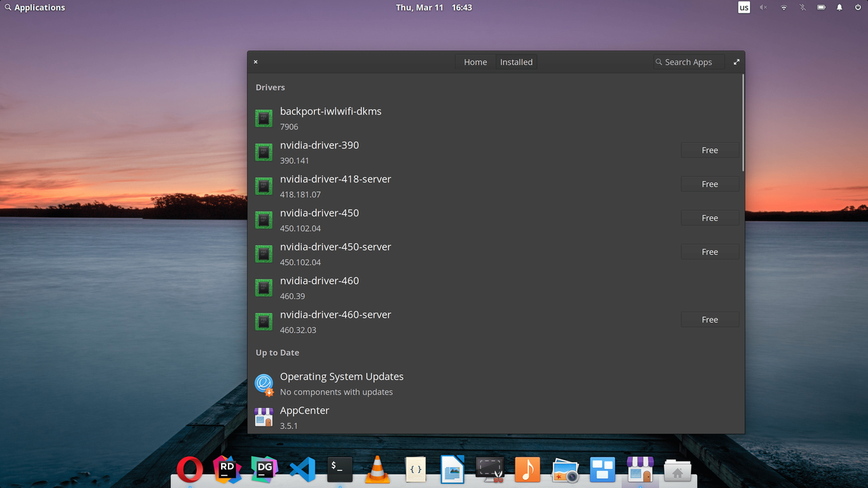The height and width of the screenshot is (488, 868).
Task: Open nvidia-driver-450 via its 450.102.04 version row
Action: click(x=300, y=228)
